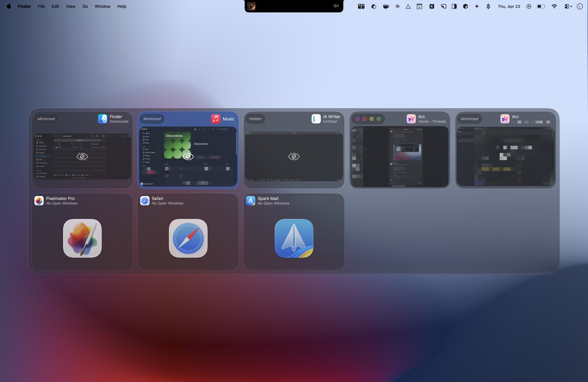Click the Finder app icon in Downloads tile
The height and width of the screenshot is (382, 588).
click(102, 119)
